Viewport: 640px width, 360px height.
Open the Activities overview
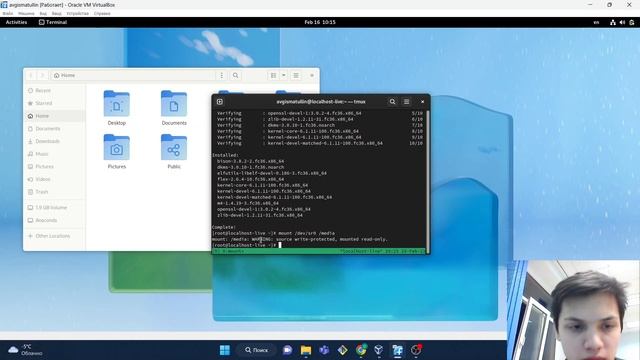(16, 22)
